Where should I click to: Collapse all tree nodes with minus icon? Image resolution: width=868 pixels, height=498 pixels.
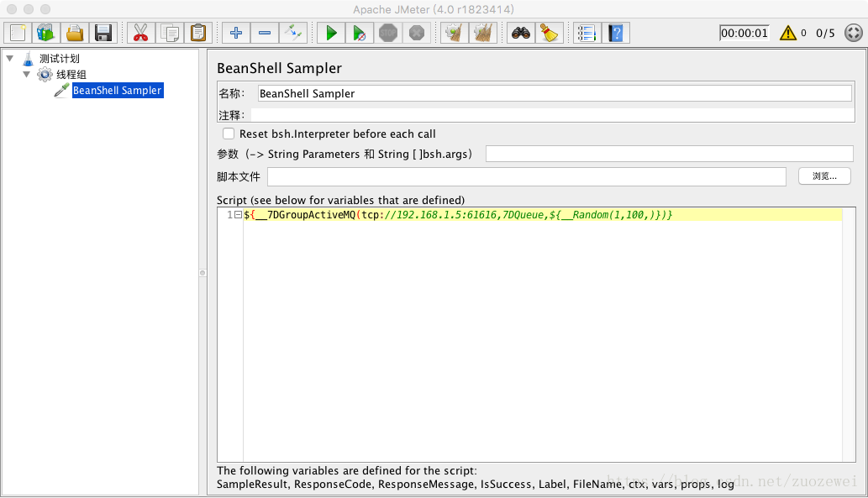(265, 33)
